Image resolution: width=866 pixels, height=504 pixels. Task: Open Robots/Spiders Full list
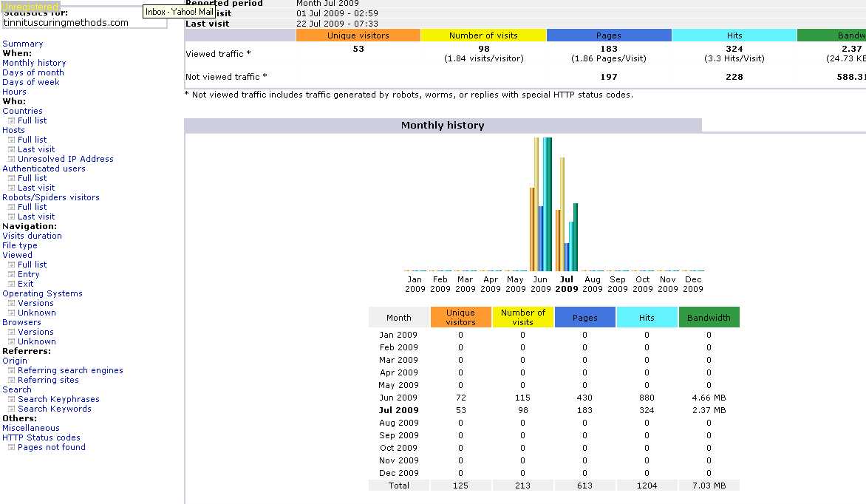pos(32,207)
